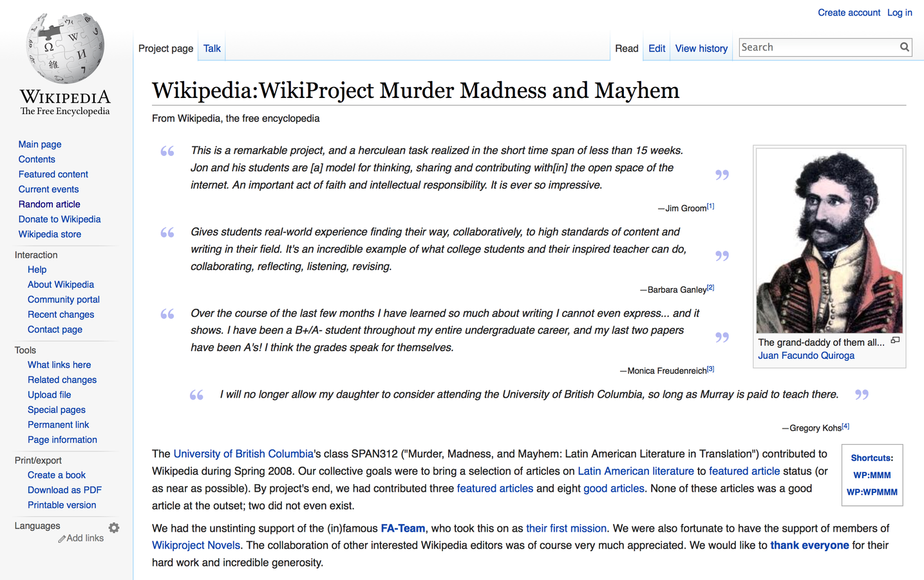
Task: Click the Shortcuts: heading link
Action: point(872,458)
